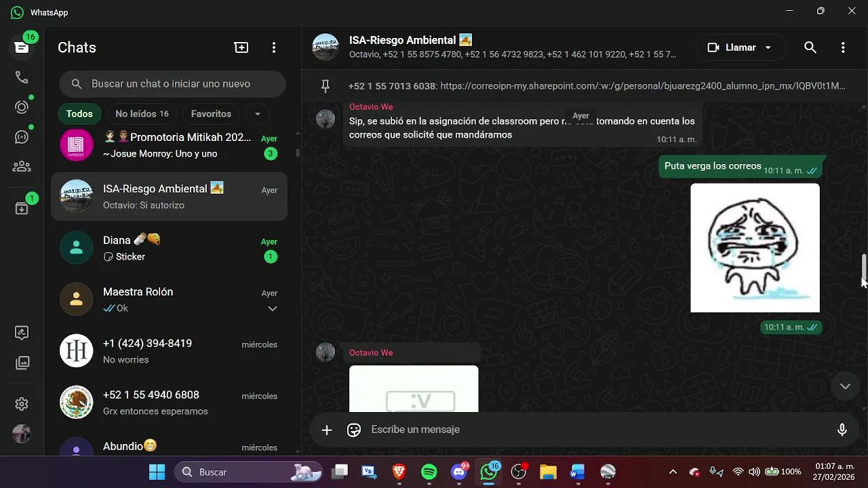Viewport: 868px width, 488px height.
Task: Search within the ISA-Riesgo Ambiental conversation
Action: tap(810, 47)
